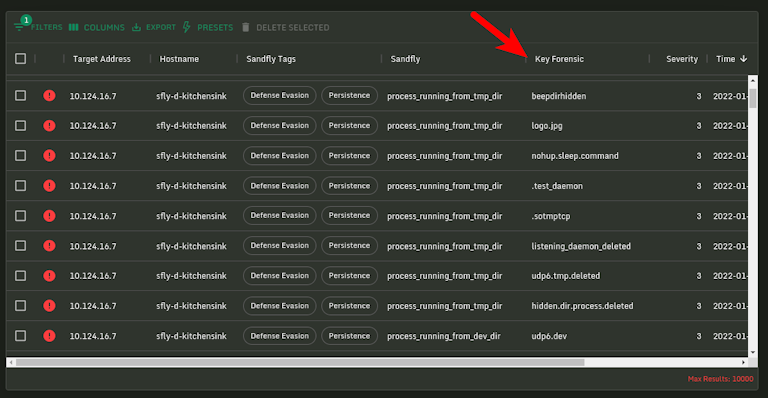Click red alert icon for logo.jpg row

49,126
